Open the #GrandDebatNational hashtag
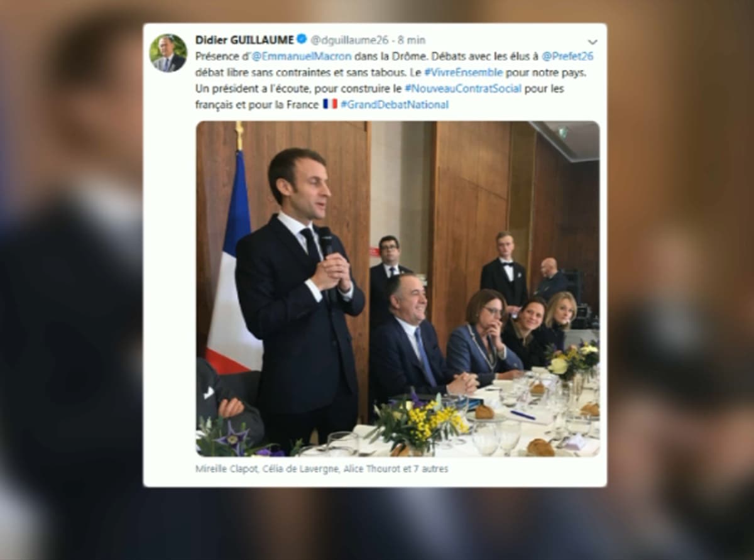This screenshot has width=754, height=560. click(x=395, y=105)
